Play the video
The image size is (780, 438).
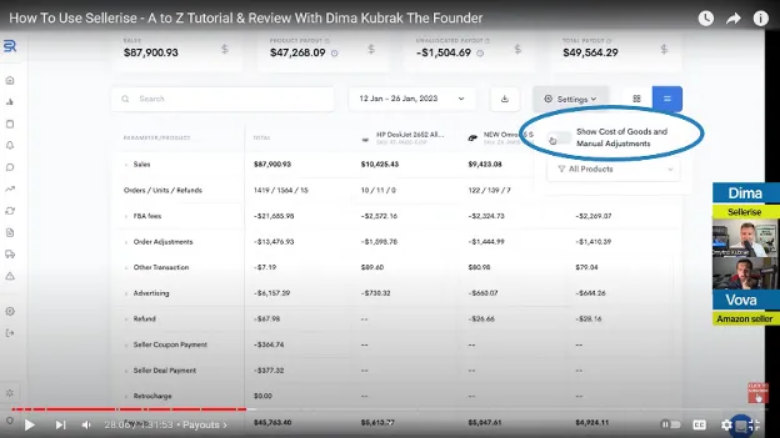(x=29, y=425)
